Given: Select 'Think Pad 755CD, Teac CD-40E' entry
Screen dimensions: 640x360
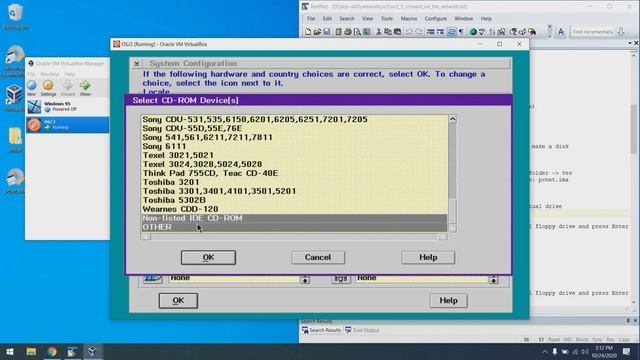Looking at the screenshot, I should 294,173.
